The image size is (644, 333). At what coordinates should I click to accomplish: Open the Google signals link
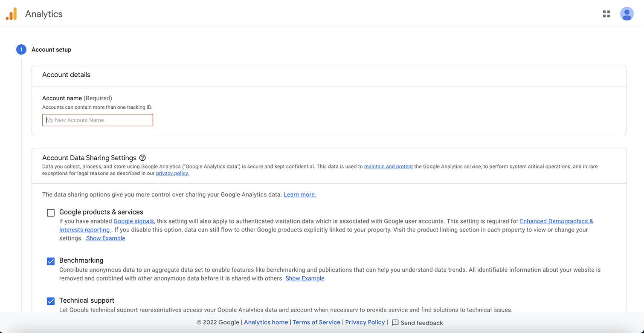133,221
